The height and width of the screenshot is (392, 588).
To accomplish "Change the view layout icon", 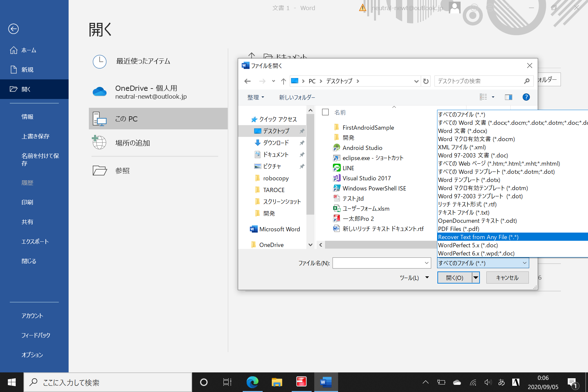I will 483,97.
